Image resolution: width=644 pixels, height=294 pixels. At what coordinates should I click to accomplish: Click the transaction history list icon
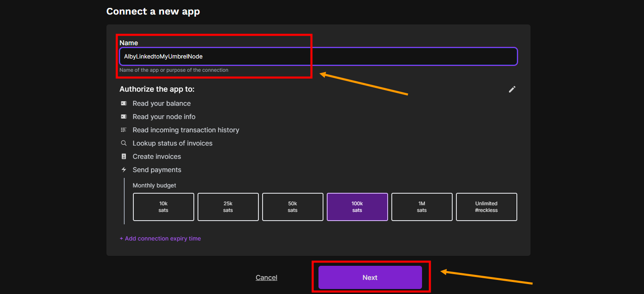point(123,130)
